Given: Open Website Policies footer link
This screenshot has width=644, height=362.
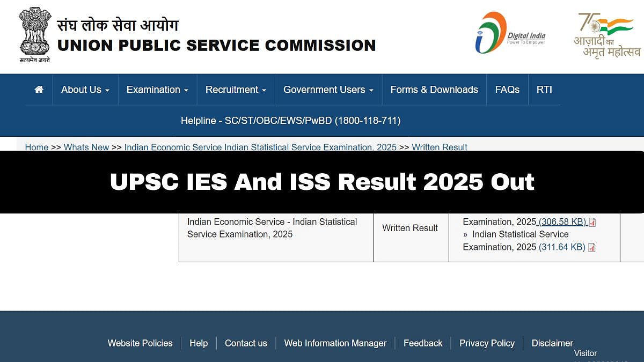Looking at the screenshot, I should 140,343.
